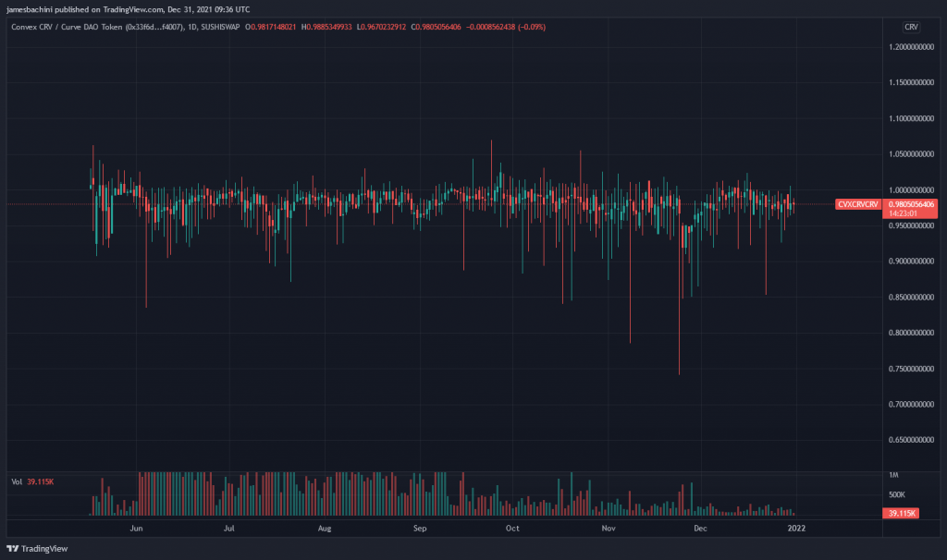This screenshot has width=947, height=560.
Task: Click the 500K volume scale label
Action: [897, 494]
